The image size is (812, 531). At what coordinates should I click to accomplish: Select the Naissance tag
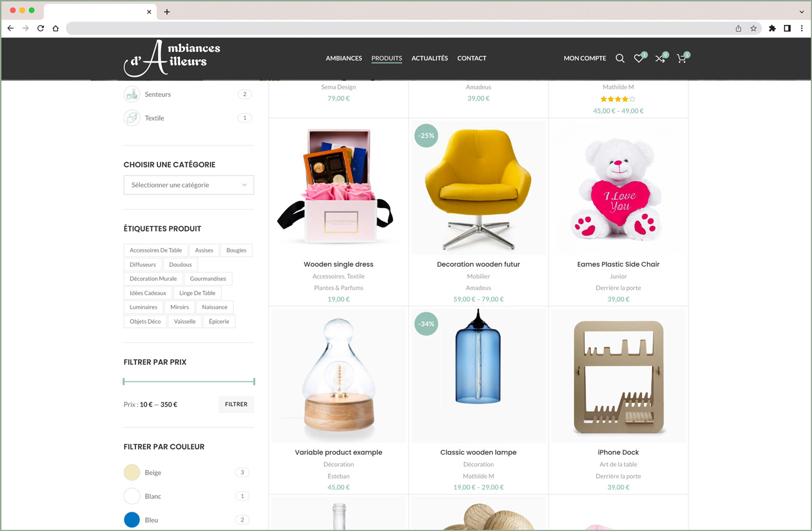pyautogui.click(x=215, y=307)
